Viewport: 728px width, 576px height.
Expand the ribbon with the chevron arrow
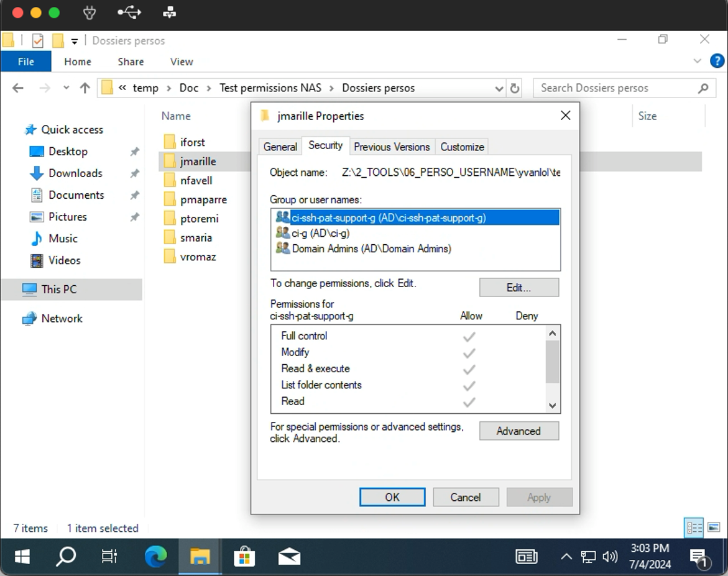(697, 61)
